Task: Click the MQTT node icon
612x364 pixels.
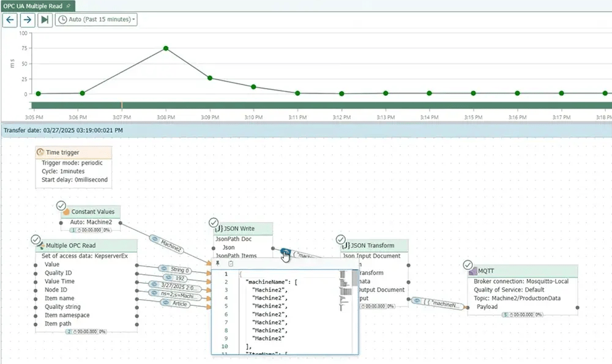Action: pos(473,271)
